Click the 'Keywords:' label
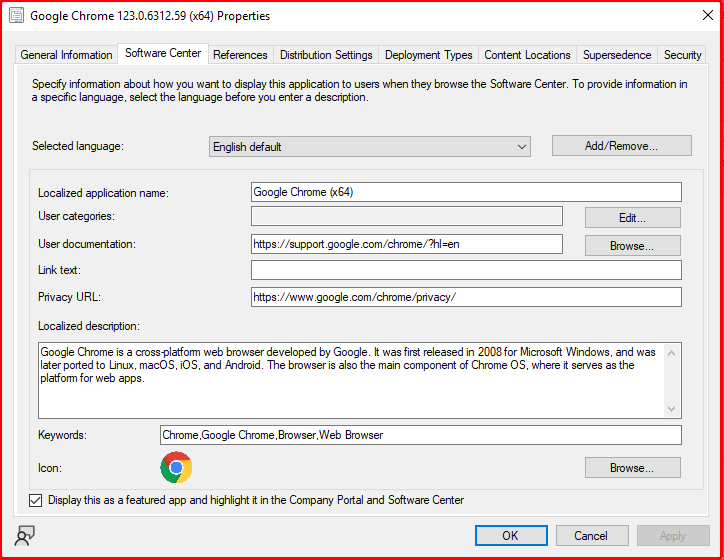This screenshot has height=560, width=724. 62,435
